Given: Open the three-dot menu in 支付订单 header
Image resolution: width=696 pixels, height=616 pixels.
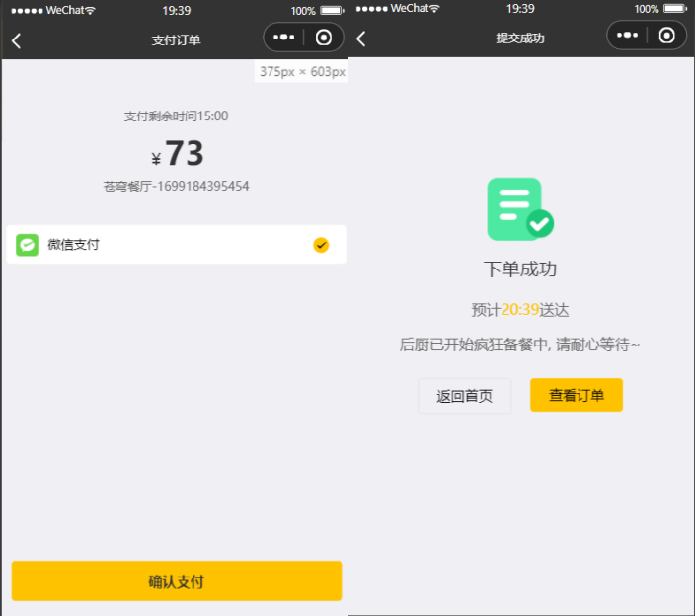Looking at the screenshot, I should pos(284,38).
